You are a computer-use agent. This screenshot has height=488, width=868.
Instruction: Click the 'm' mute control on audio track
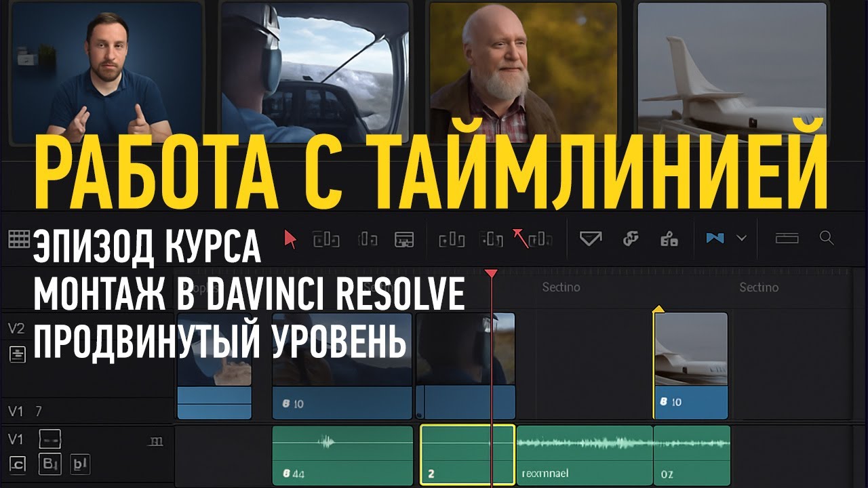tap(155, 441)
